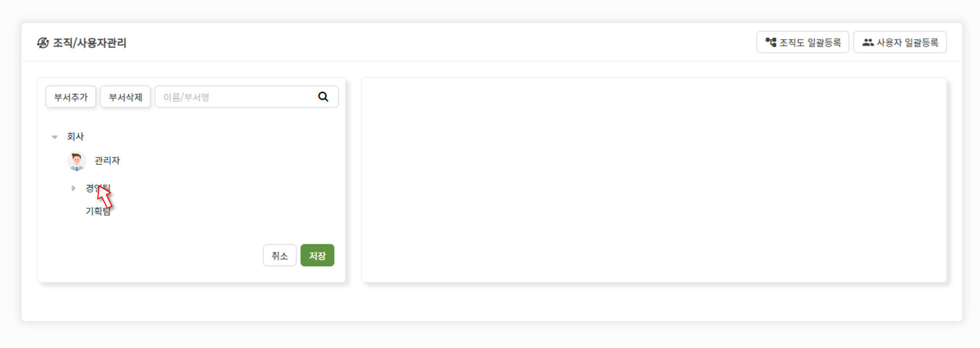This screenshot has width=980, height=348.
Task: Click the people icon in 사용자 일괄등록
Action: pos(868,42)
